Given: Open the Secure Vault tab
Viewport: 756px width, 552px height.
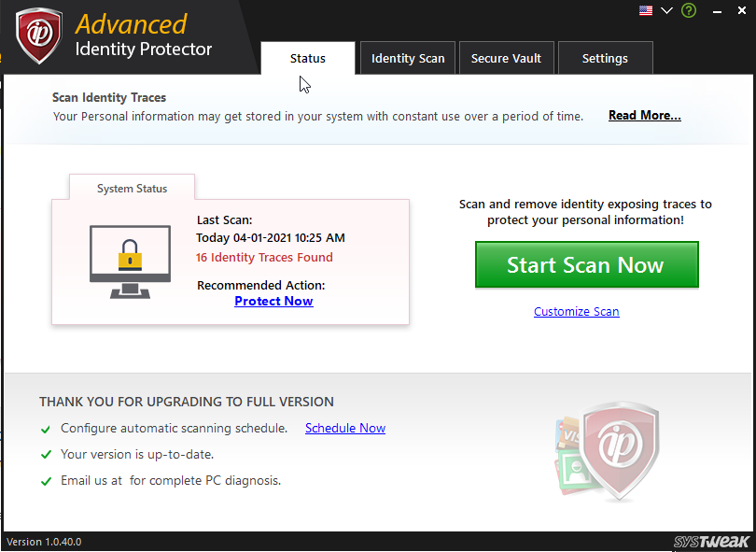Looking at the screenshot, I should [506, 57].
